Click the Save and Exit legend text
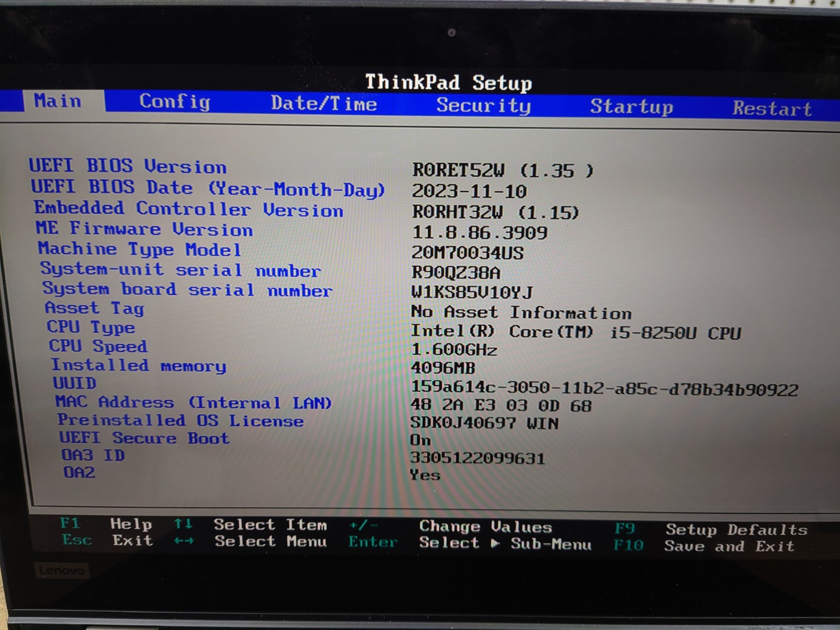This screenshot has height=630, width=840. tap(729, 546)
